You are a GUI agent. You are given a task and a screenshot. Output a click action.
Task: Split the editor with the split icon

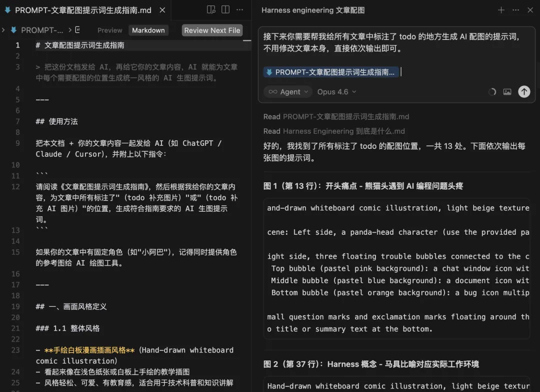click(x=225, y=9)
